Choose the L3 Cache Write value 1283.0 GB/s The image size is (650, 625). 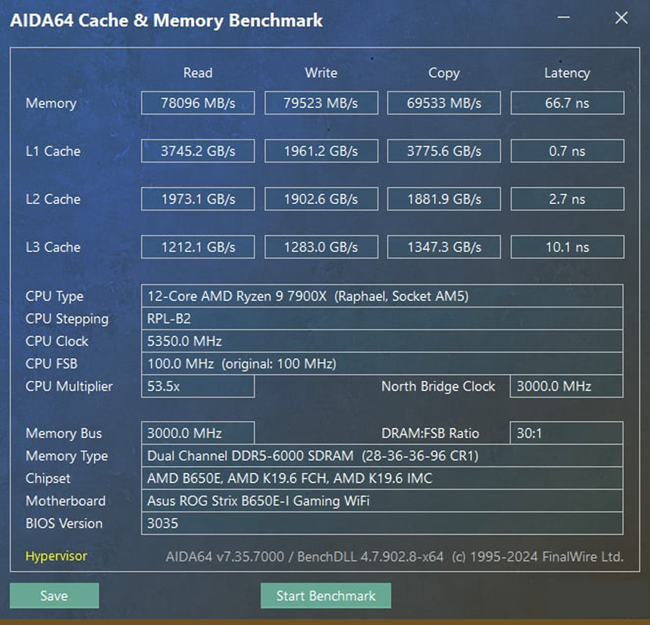point(321,247)
